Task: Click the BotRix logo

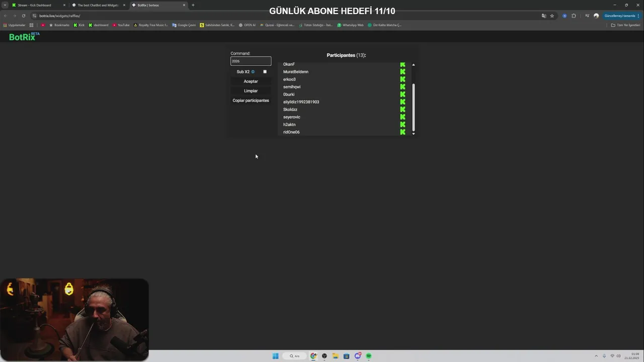Action: pos(24,36)
